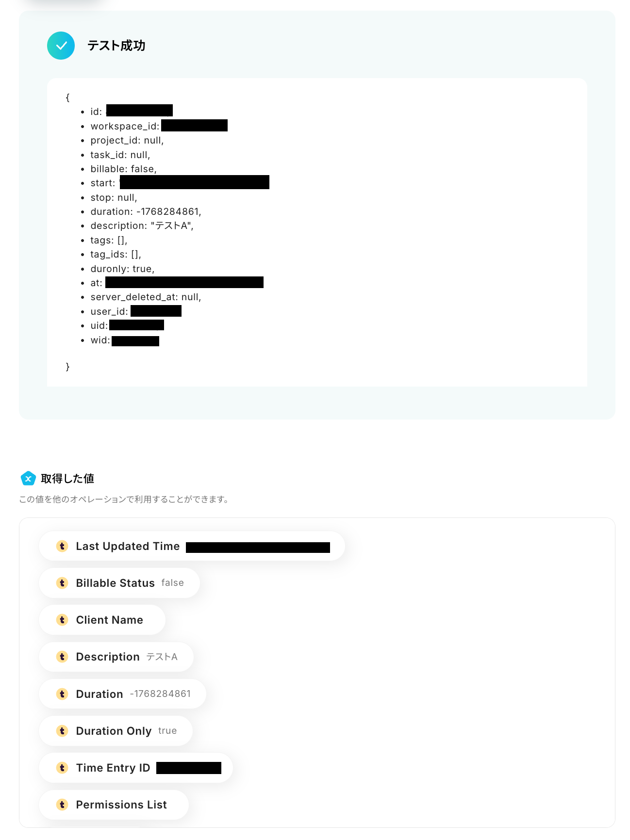Click the blue 取得した値 pentagon icon
The image size is (630, 840).
28,479
